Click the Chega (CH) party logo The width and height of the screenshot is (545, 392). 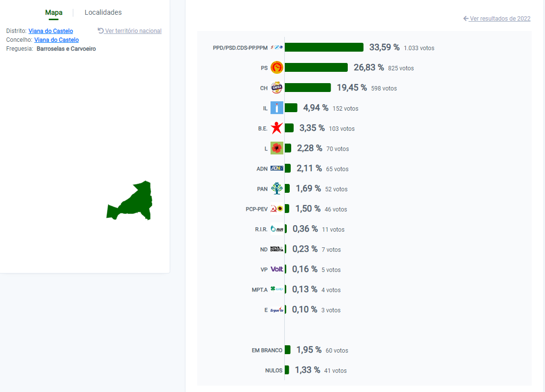[276, 88]
